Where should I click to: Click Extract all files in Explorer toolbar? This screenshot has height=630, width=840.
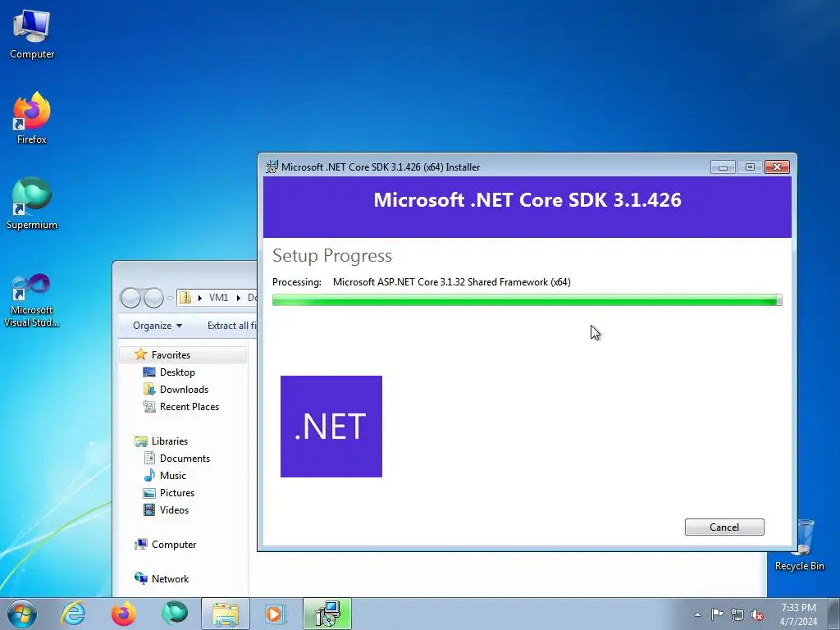231,326
